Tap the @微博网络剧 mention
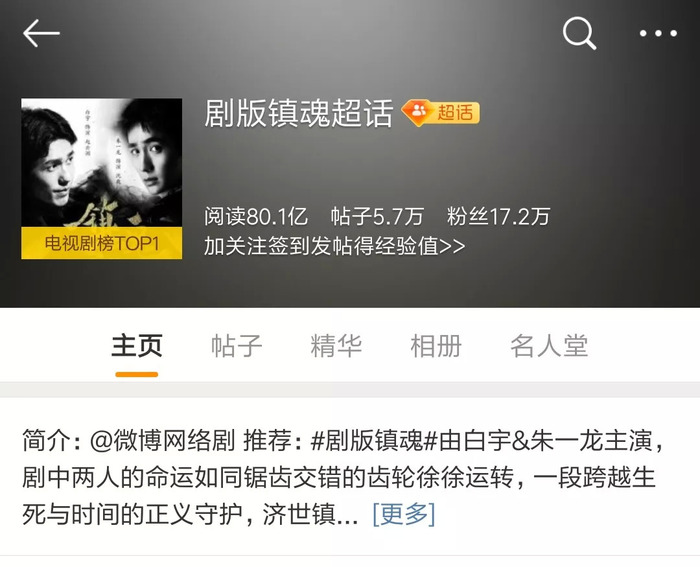Screen dimensions: 700x567 162,441
